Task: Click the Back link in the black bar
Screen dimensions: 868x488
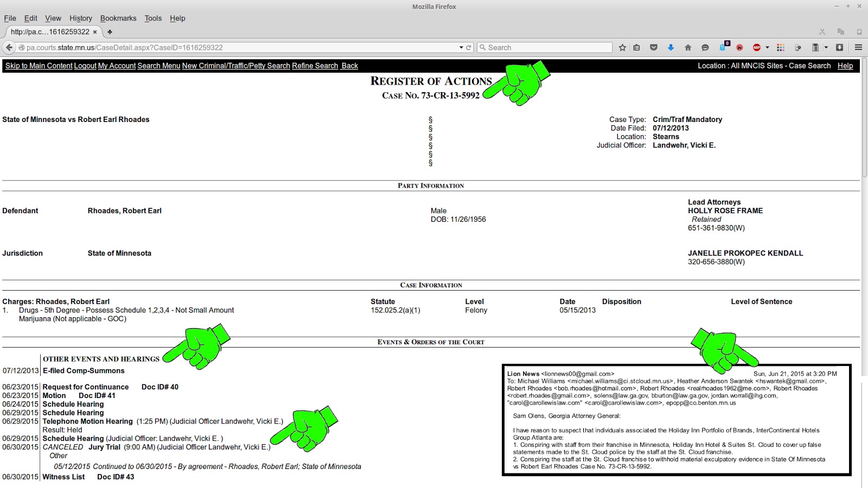Action: 349,66
